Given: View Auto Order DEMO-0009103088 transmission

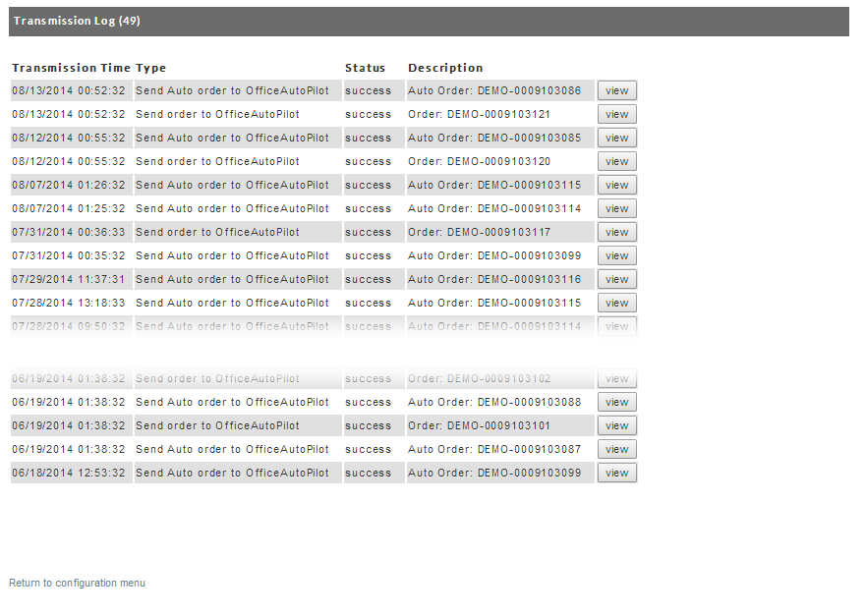Looking at the screenshot, I should 616,402.
